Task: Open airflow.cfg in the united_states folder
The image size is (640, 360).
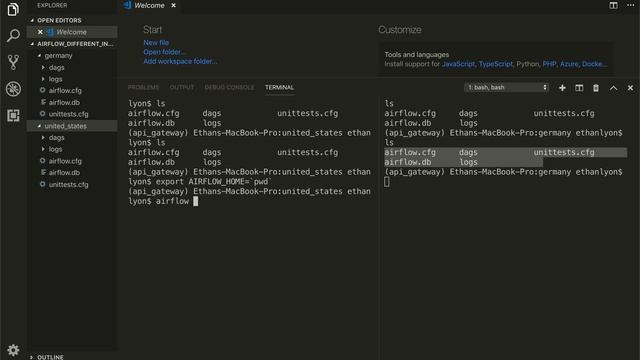Action: 65,161
